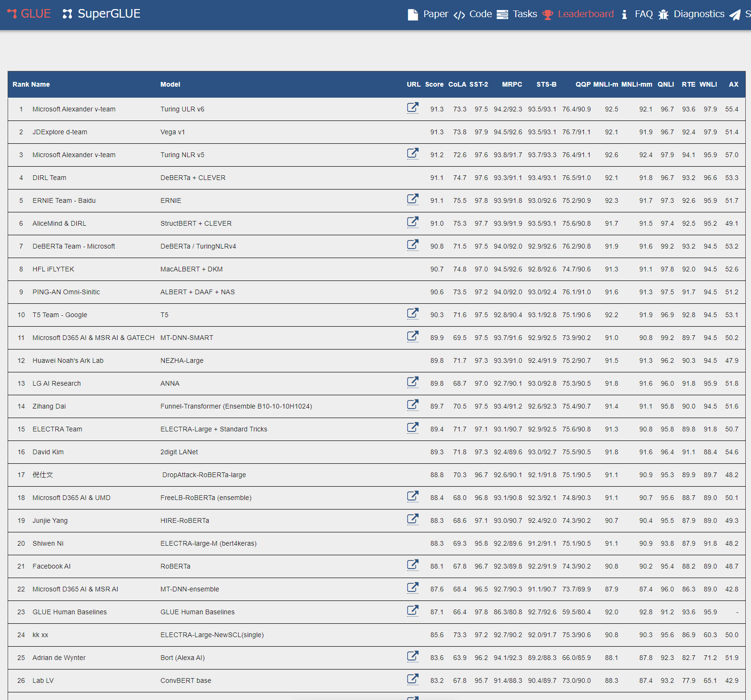Open the RoBERTa URL icon
The width and height of the screenshot is (751, 700).
(x=413, y=565)
